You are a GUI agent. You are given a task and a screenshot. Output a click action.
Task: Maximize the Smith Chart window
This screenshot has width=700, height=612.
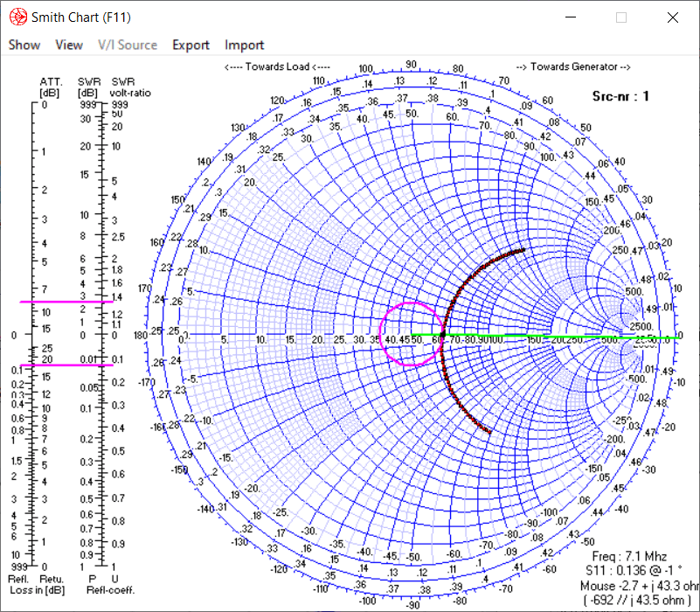(x=621, y=17)
